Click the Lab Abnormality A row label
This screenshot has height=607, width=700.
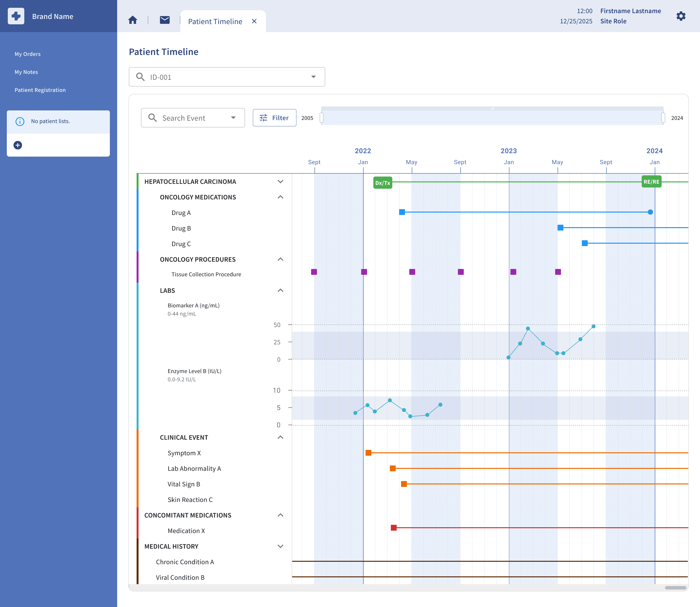point(194,468)
